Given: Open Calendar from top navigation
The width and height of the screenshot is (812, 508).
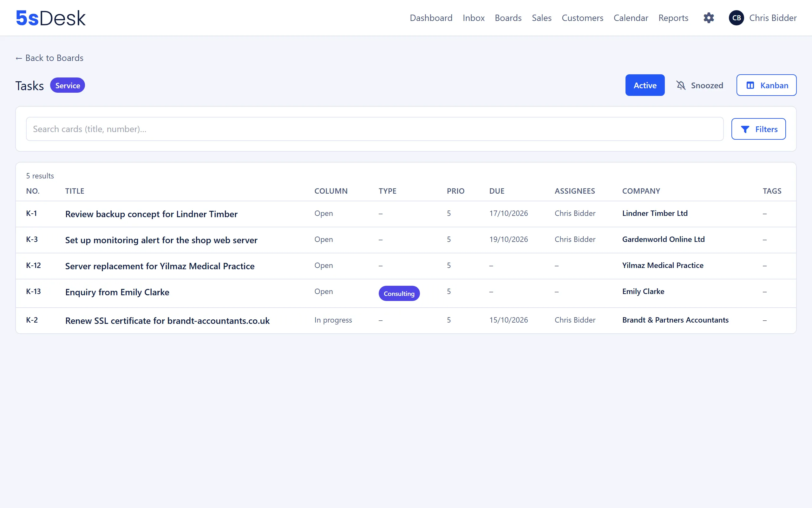Looking at the screenshot, I should click(631, 18).
